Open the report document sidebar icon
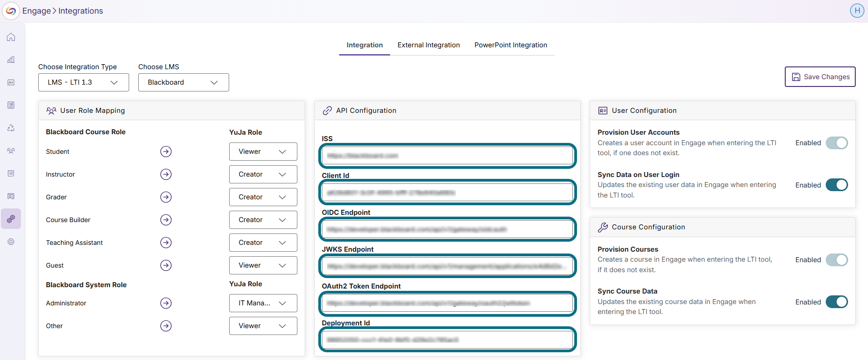 (x=11, y=105)
